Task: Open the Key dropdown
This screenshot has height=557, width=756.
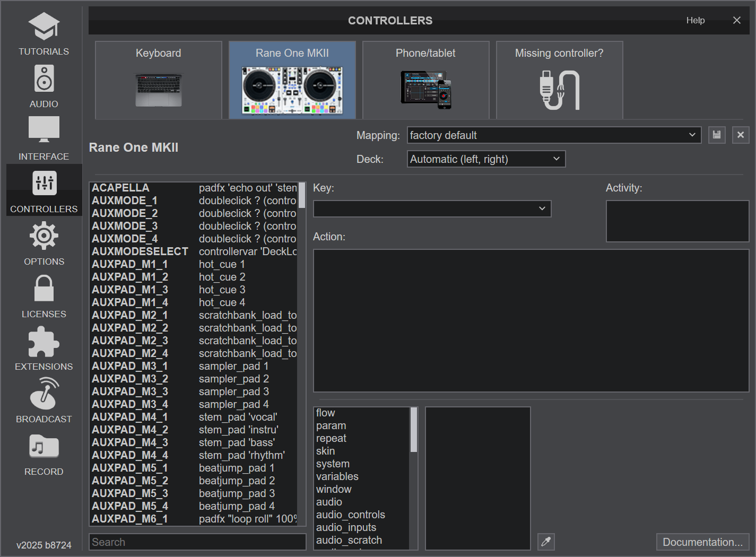Action: point(432,208)
